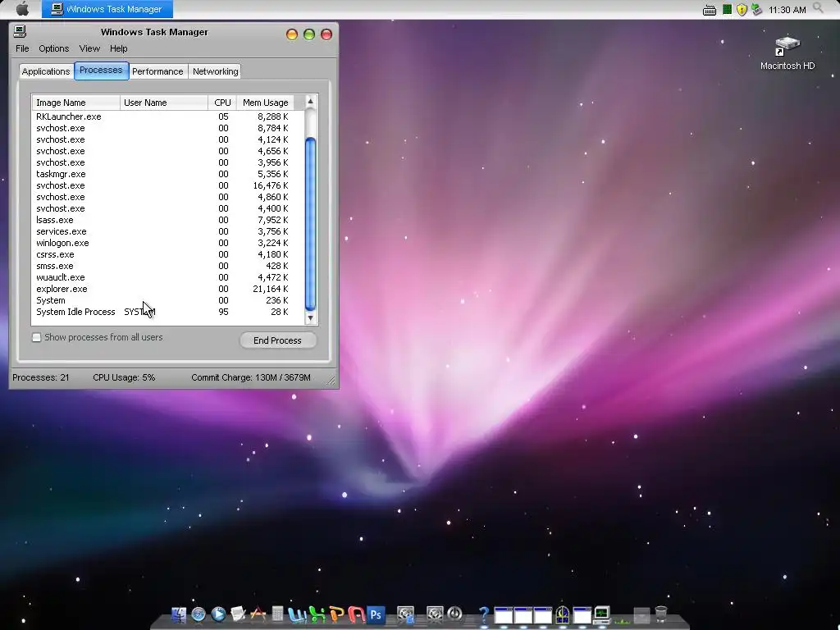Screen dimensions: 840x630
Task: Launch the Calculator dock icon
Action: pyautogui.click(x=277, y=614)
